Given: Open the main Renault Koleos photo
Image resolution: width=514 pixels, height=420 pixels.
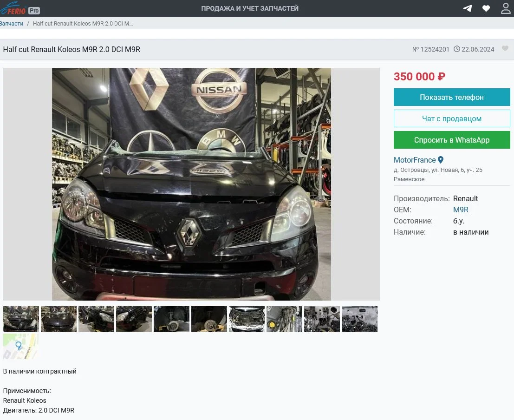Looking at the screenshot, I should 191,184.
